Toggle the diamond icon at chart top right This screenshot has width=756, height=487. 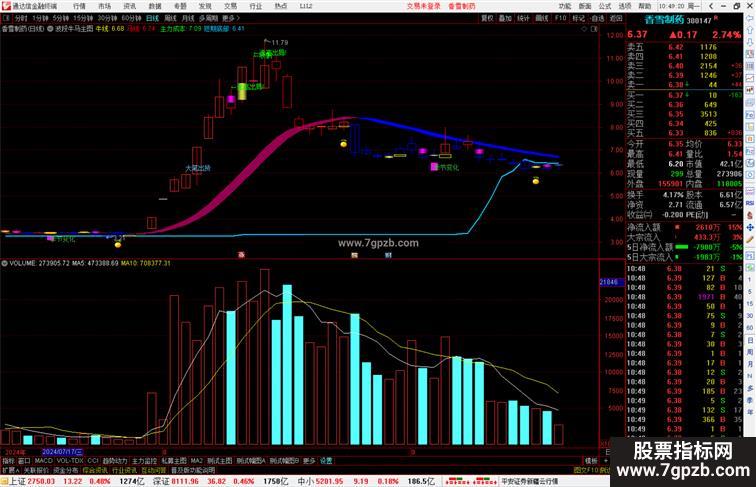(x=584, y=29)
